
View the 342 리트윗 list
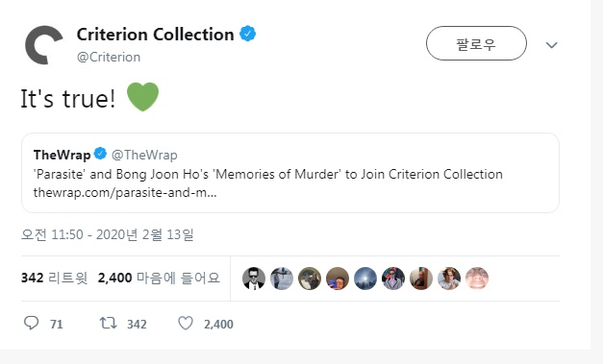[54, 278]
